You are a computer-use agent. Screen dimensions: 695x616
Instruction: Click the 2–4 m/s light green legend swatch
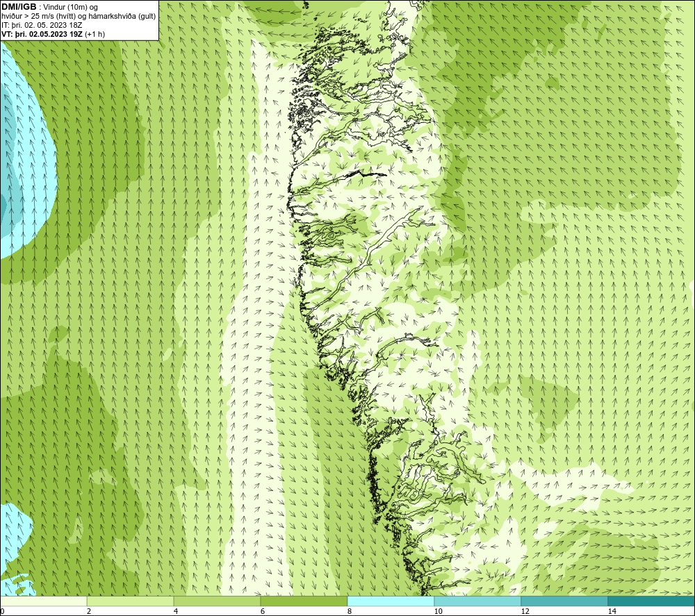tap(131, 601)
